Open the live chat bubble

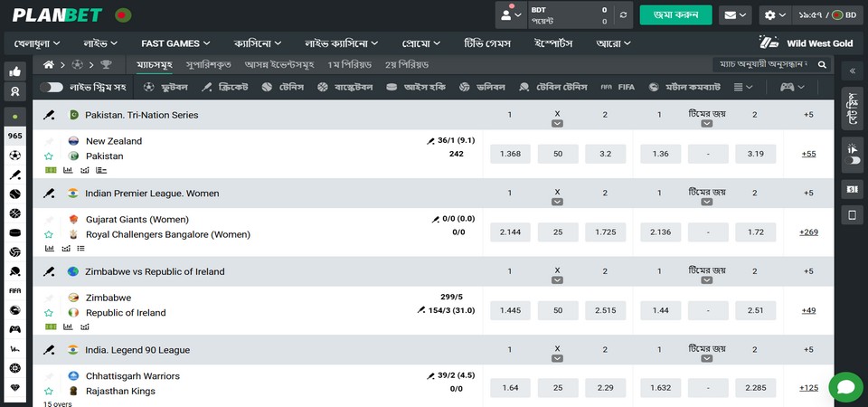[x=845, y=387]
